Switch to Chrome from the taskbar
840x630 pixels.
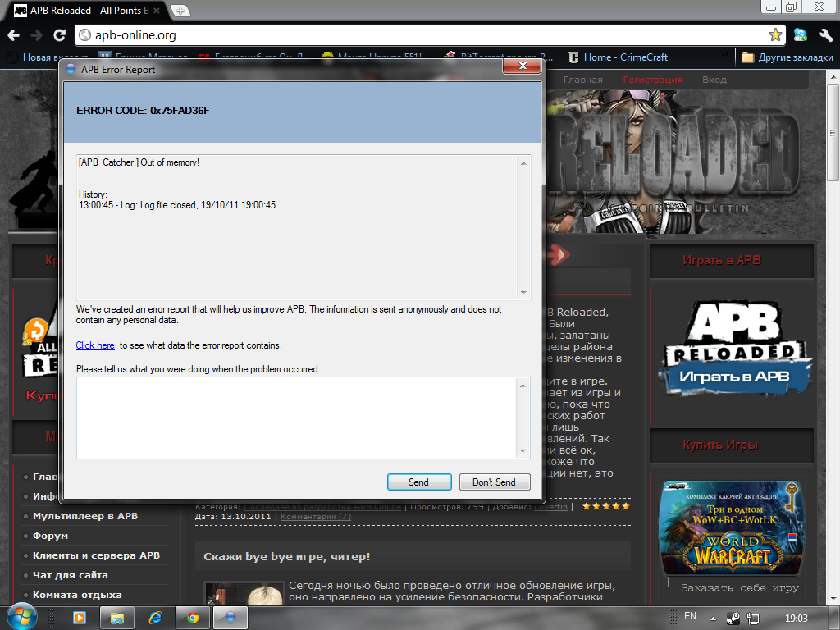tap(193, 619)
